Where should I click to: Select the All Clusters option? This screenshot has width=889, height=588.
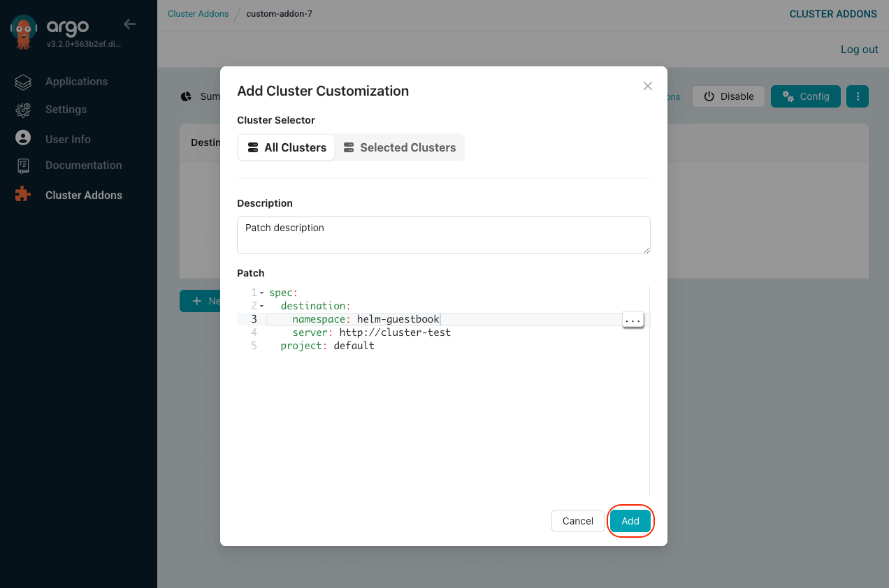click(x=286, y=147)
